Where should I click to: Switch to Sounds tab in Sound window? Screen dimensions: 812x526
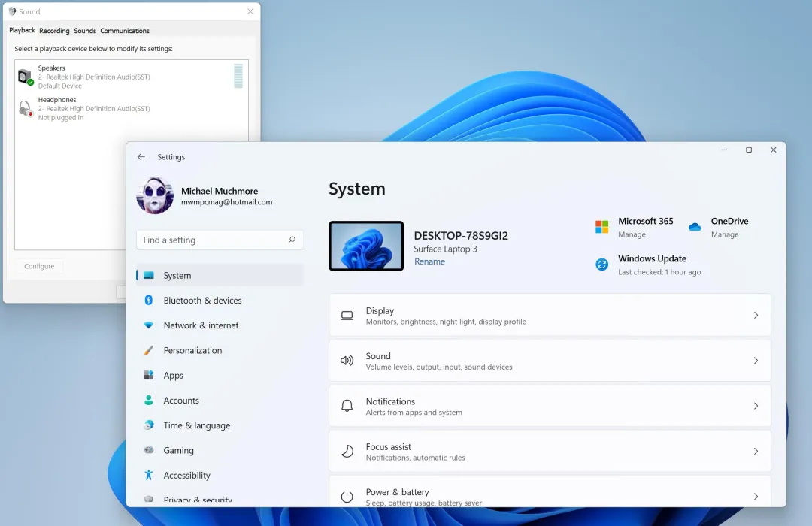(x=85, y=31)
